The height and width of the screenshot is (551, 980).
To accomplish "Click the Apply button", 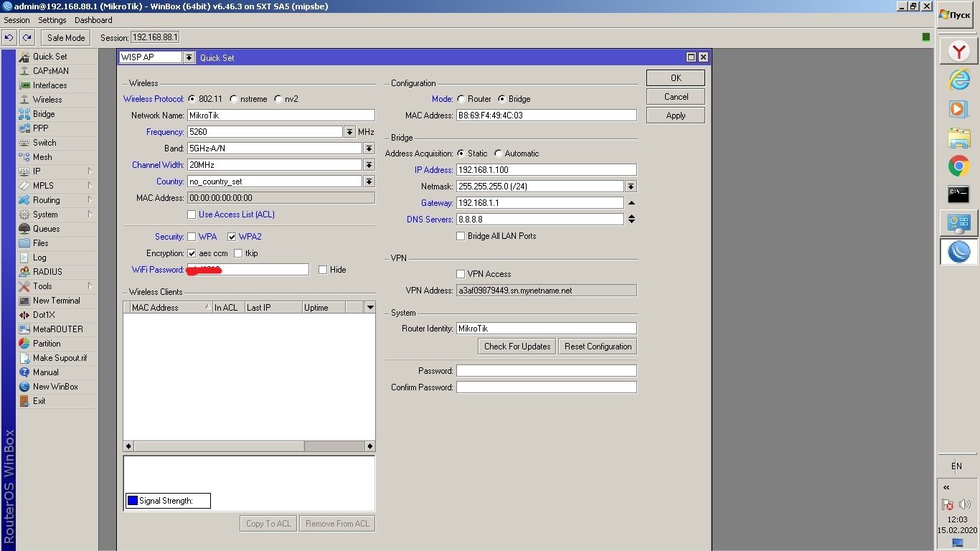I will pos(675,116).
